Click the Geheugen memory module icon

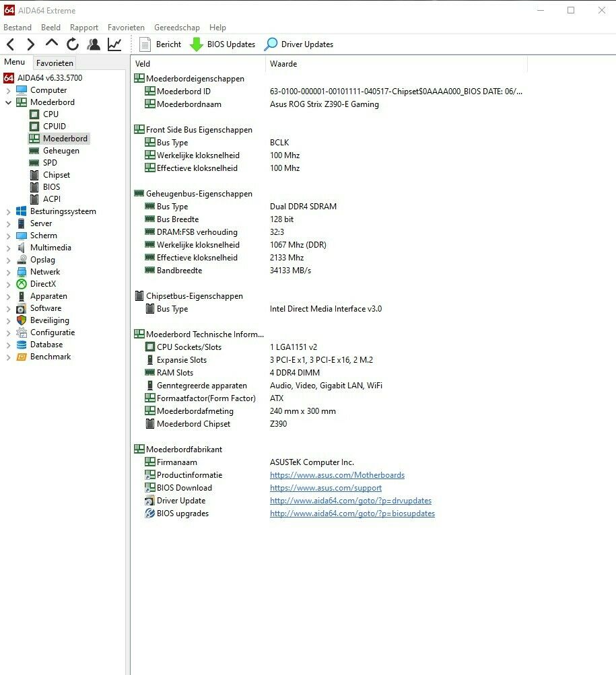34,151
